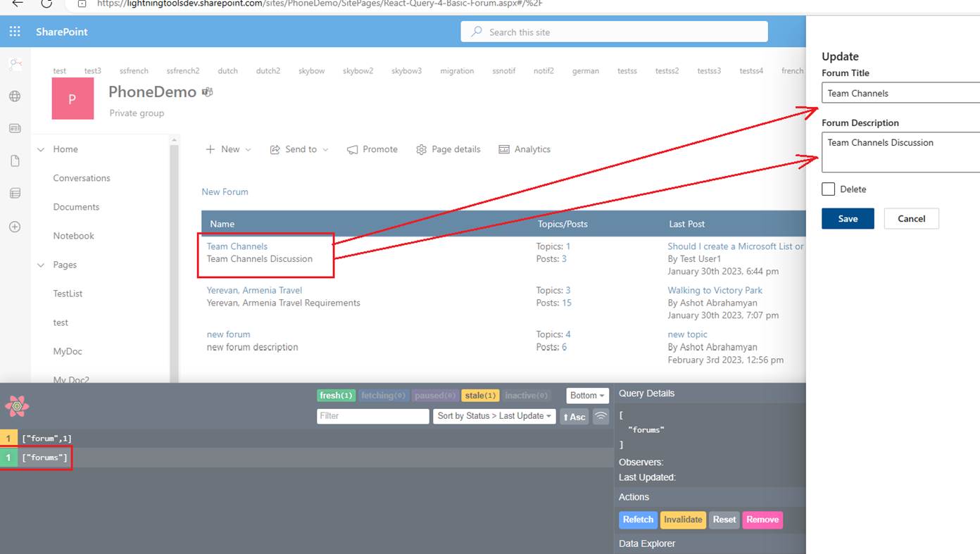Collapse the Home navigation section
980x554 pixels.
(x=41, y=149)
